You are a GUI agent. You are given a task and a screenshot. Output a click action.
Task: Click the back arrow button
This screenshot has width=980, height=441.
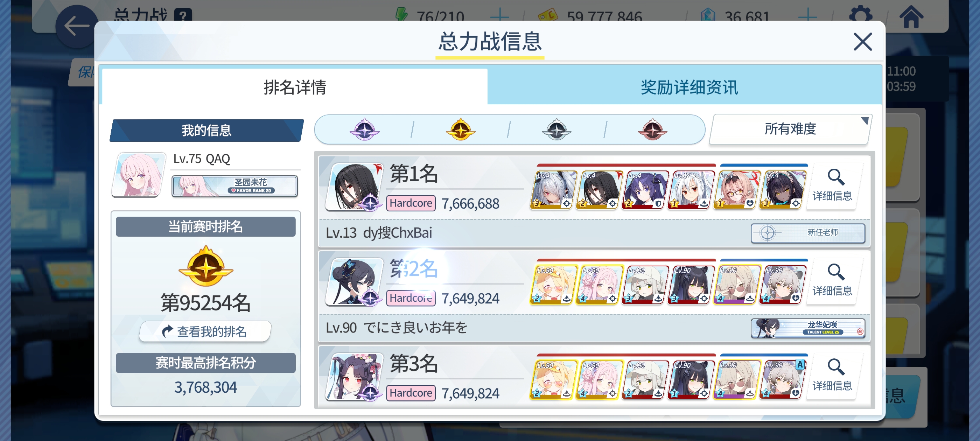pos(76,26)
